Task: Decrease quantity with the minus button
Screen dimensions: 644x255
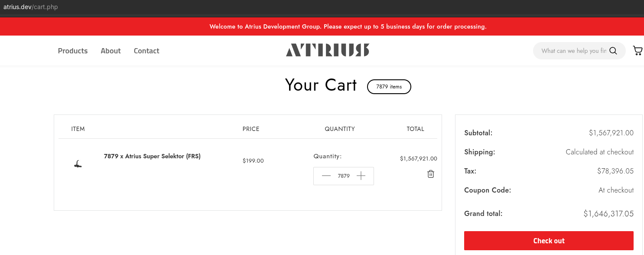Action: coord(326,176)
